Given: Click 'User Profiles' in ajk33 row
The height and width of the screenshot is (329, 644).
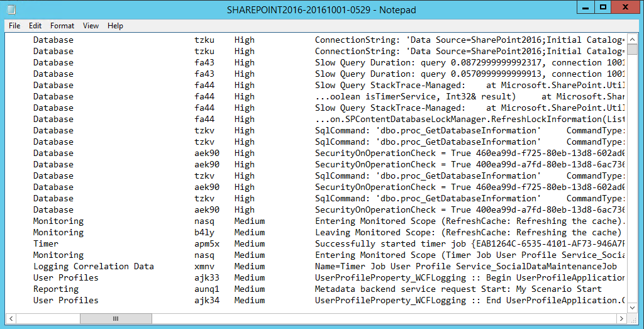Looking at the screenshot, I should coord(65,277).
